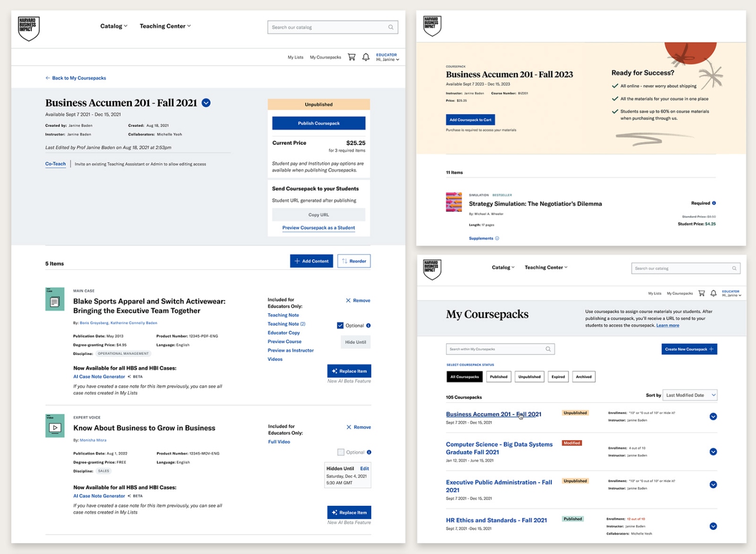
Task: Click the Harvard Business Impact logo on the coursepack editor page
Action: [29, 28]
